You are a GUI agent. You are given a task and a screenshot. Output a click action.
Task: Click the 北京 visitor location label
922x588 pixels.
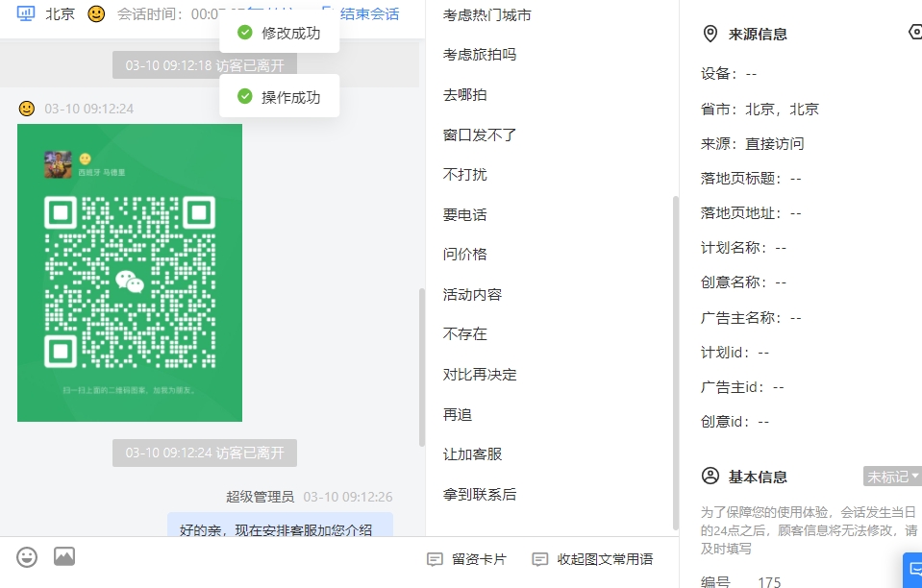coord(61,13)
